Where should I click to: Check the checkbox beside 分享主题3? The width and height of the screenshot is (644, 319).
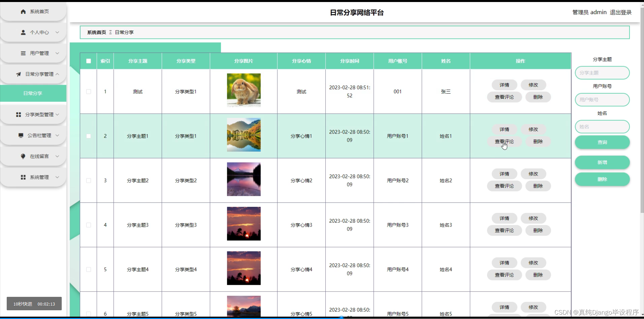(x=88, y=225)
